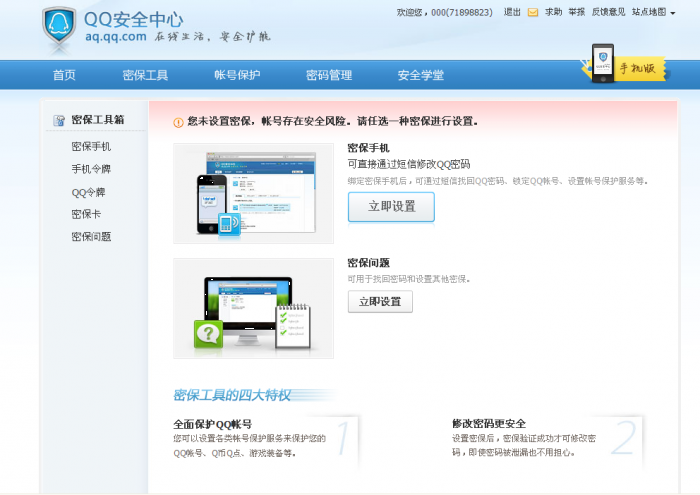
Task: Select QQ令牌 in the sidebar
Action: pyautogui.click(x=88, y=192)
